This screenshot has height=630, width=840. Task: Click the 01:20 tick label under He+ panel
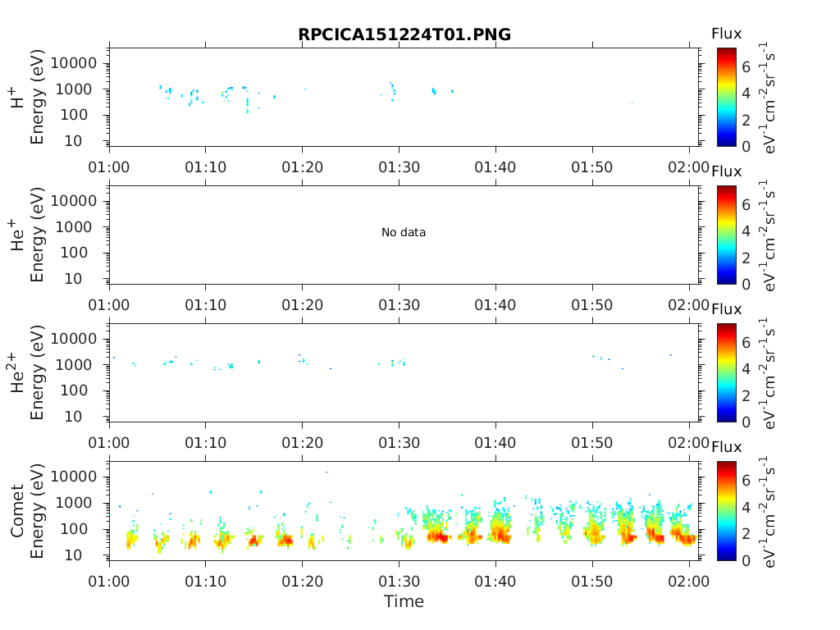[x=303, y=305]
